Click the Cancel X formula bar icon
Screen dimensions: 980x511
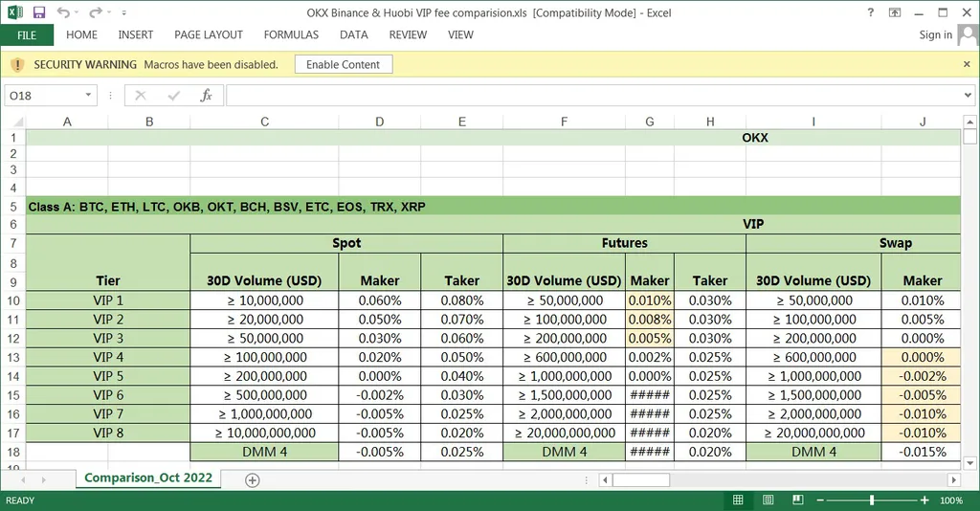(141, 96)
